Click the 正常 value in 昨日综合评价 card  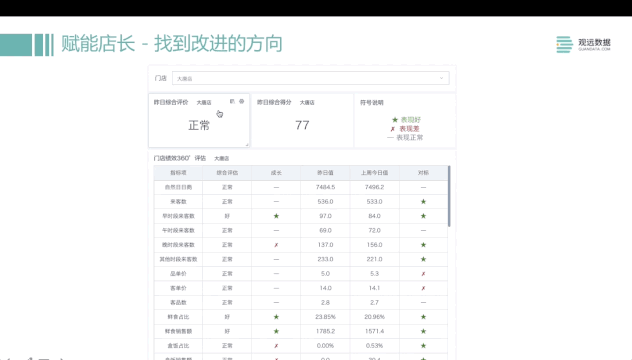pos(199,125)
